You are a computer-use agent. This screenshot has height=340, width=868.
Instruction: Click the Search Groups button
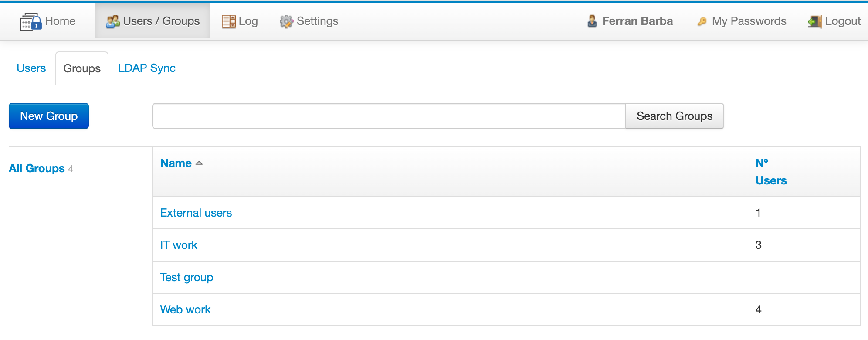[675, 116]
